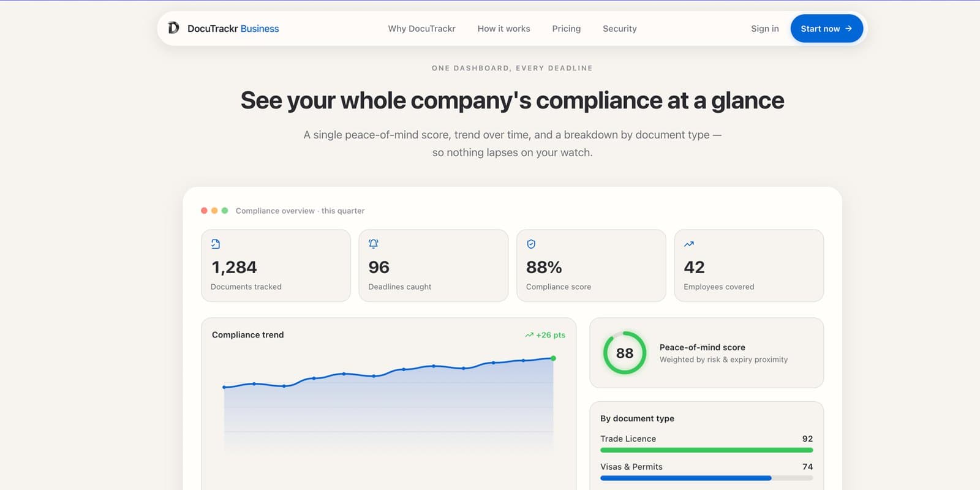Viewport: 980px width, 490px height.
Task: Click the green endpoint on the trend chart
Action: 554,358
